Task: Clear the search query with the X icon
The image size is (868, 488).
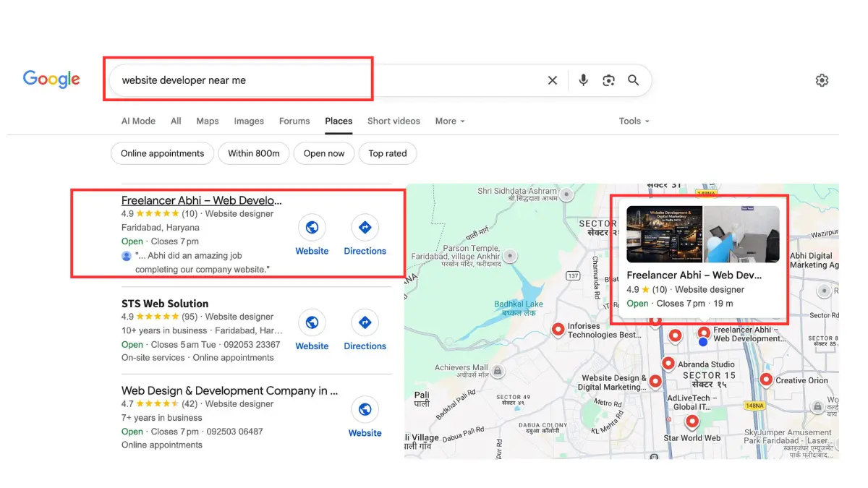Action: 553,80
